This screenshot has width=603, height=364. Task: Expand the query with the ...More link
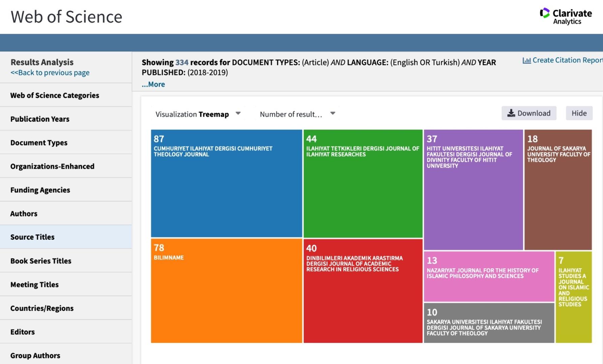[x=153, y=84]
